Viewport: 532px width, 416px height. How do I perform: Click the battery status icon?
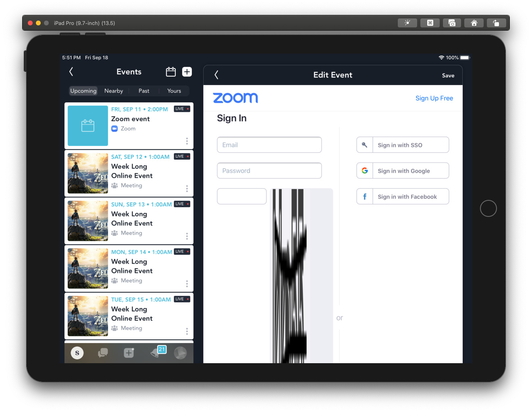click(465, 58)
